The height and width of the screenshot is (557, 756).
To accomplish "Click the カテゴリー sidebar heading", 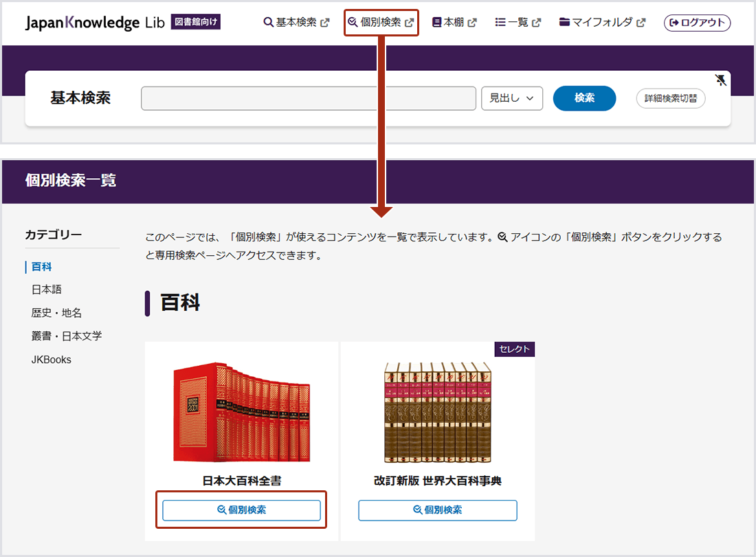I will coord(54,235).
